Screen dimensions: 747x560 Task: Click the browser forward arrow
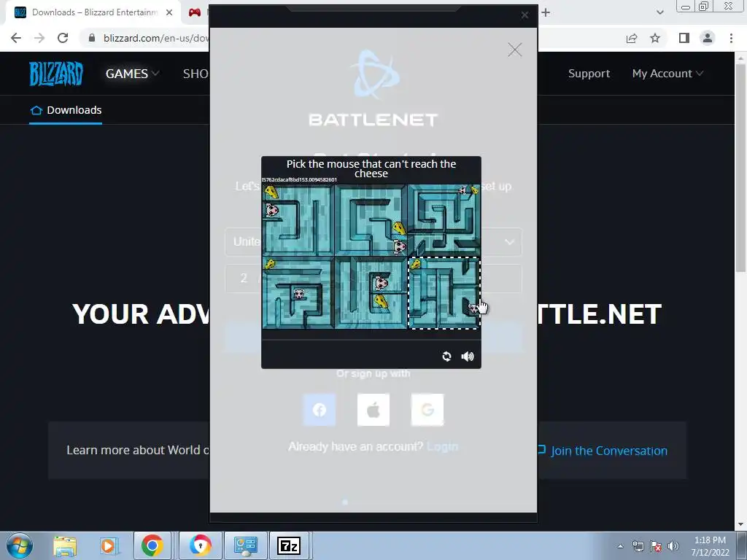pyautogui.click(x=39, y=38)
